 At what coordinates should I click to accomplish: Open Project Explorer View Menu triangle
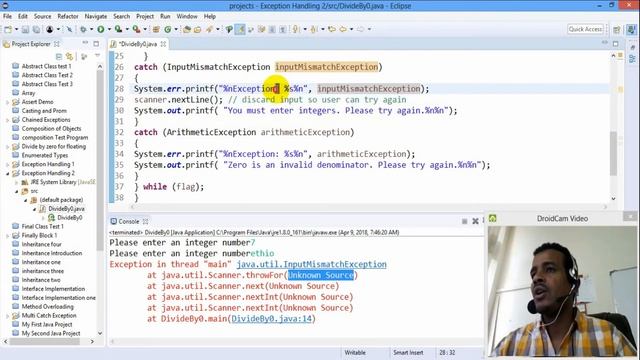tap(97, 56)
